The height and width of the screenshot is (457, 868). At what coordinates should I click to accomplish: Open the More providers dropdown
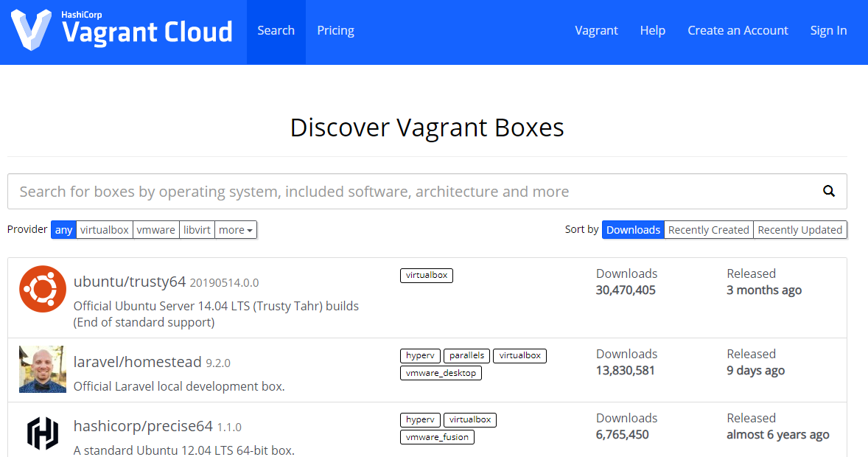click(235, 229)
